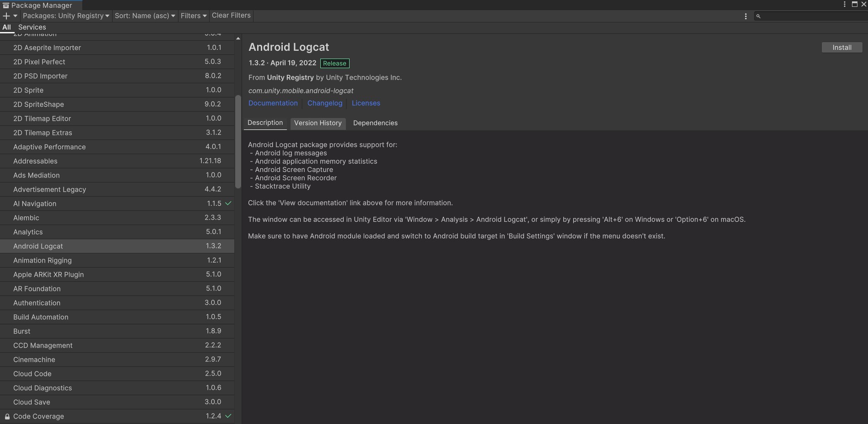
Task: Select Build Automation package
Action: click(117, 317)
